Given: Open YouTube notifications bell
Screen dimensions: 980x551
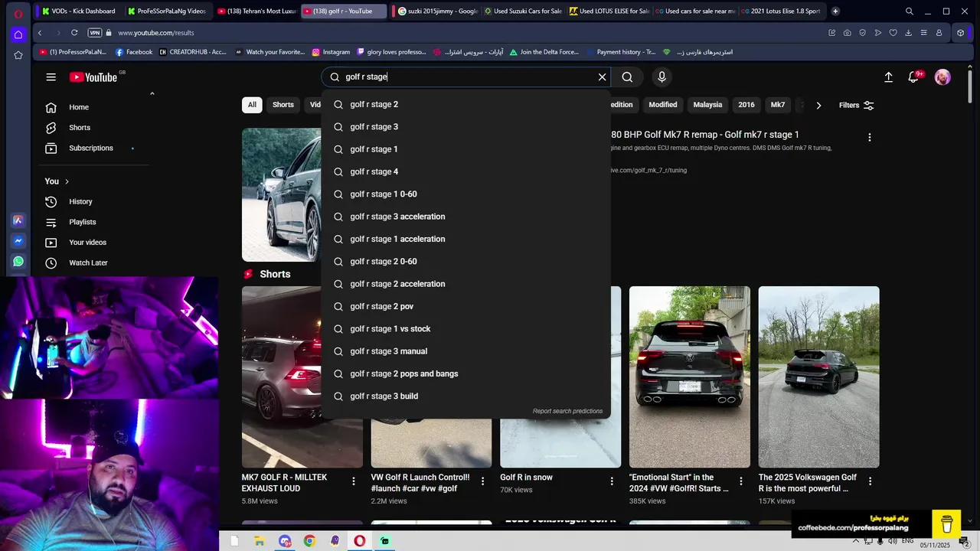Looking at the screenshot, I should point(913,77).
